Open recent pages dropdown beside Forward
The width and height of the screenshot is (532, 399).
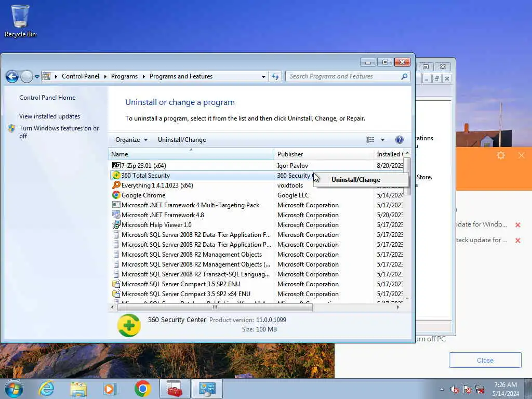37,77
